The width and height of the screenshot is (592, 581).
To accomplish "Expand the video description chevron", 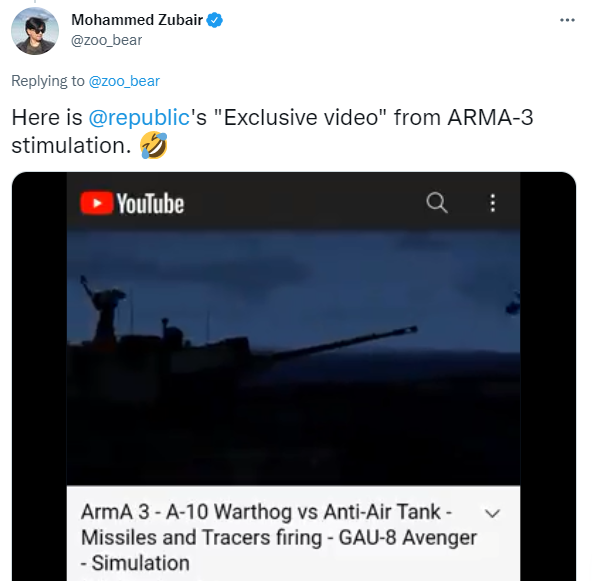I will 492,513.
